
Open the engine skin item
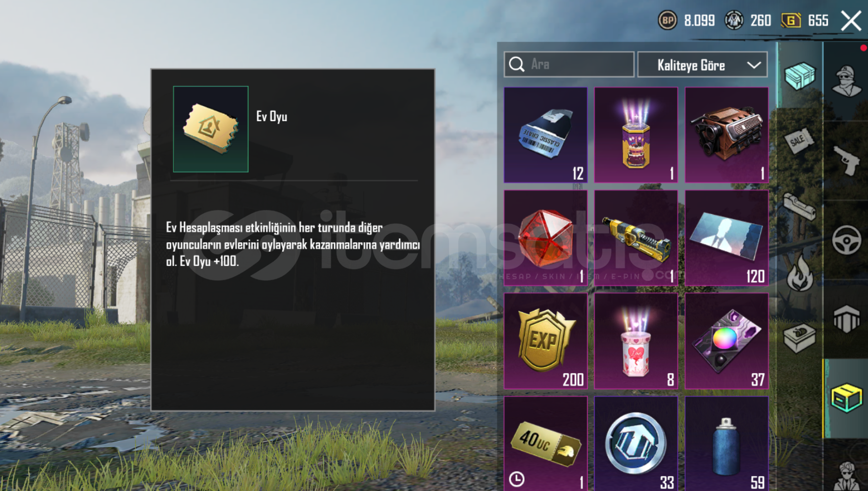(726, 135)
